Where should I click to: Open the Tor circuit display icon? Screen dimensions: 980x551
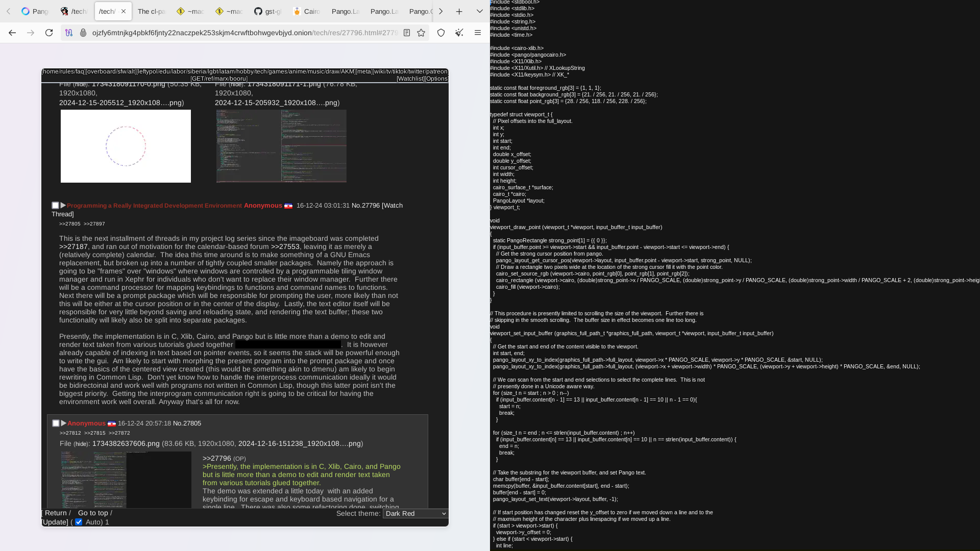click(x=69, y=33)
